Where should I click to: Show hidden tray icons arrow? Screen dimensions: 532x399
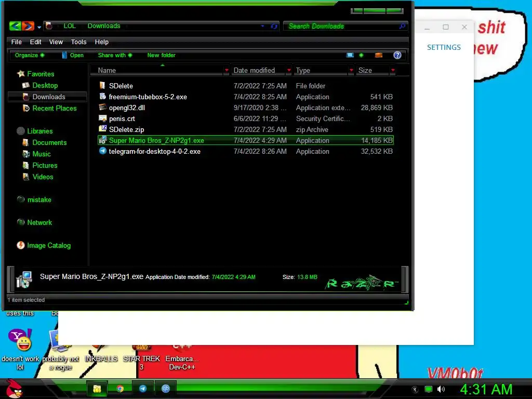pos(415,390)
